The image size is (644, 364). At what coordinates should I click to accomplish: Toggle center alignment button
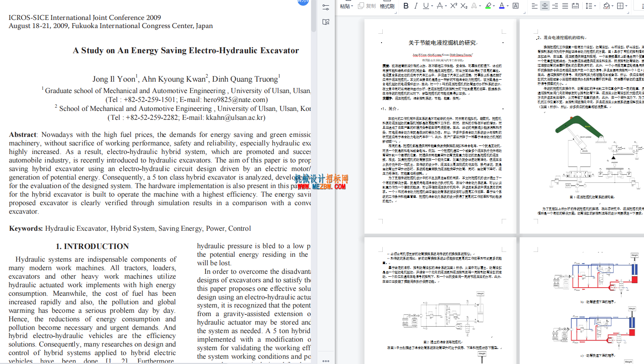tap(544, 6)
